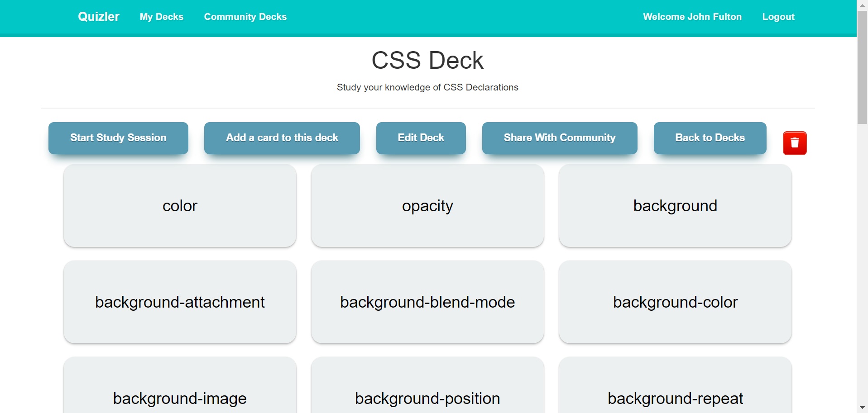Click the Welcome John Fulton link
The image size is (868, 413).
click(x=692, y=17)
